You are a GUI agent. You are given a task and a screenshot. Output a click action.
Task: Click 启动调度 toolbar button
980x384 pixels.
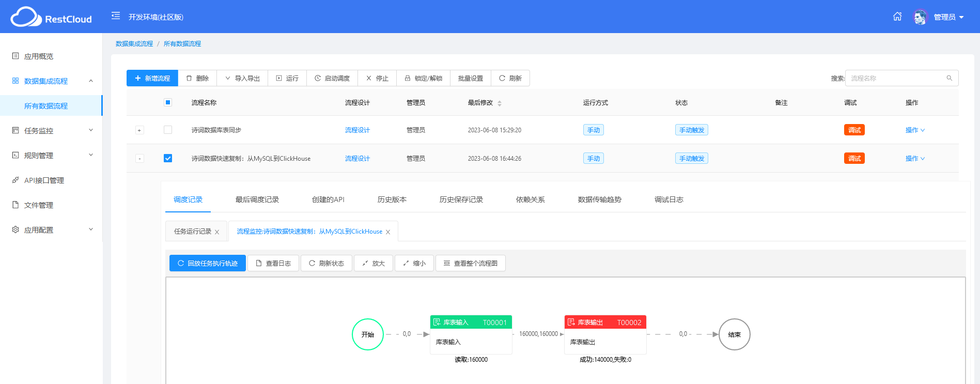tap(332, 78)
